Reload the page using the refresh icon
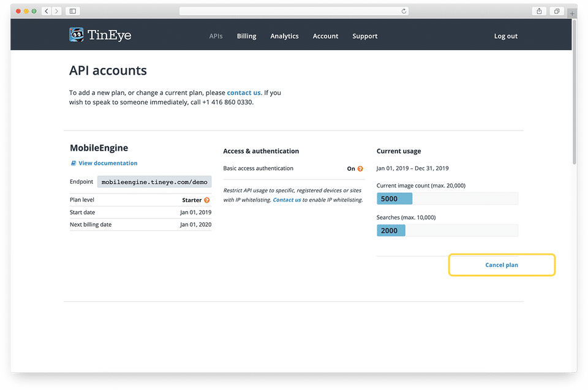Screen dimensions: 588x390 coord(404,11)
